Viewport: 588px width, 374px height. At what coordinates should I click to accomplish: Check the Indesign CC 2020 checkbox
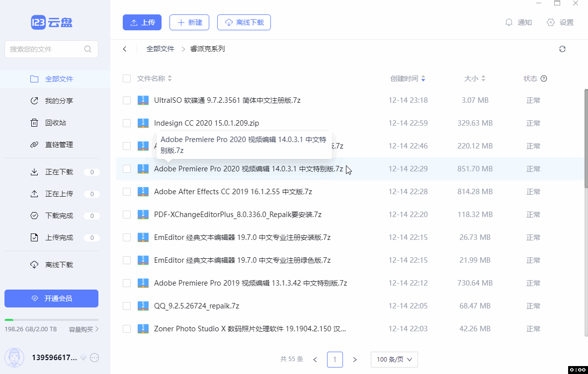pos(127,123)
